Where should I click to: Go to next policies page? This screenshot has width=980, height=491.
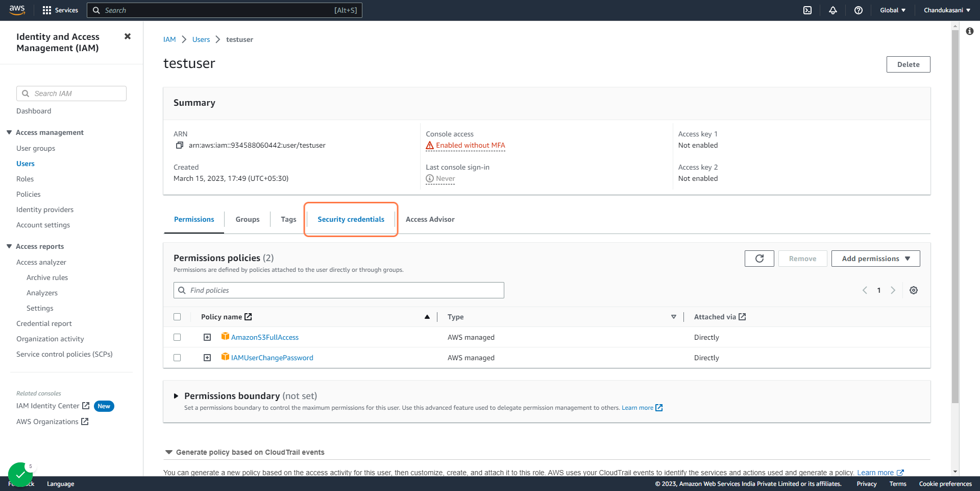pos(893,290)
